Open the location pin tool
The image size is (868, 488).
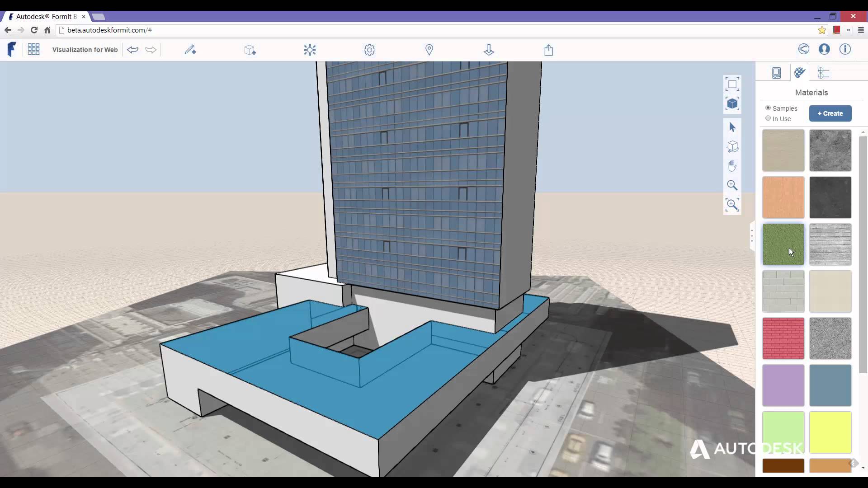[x=429, y=50]
